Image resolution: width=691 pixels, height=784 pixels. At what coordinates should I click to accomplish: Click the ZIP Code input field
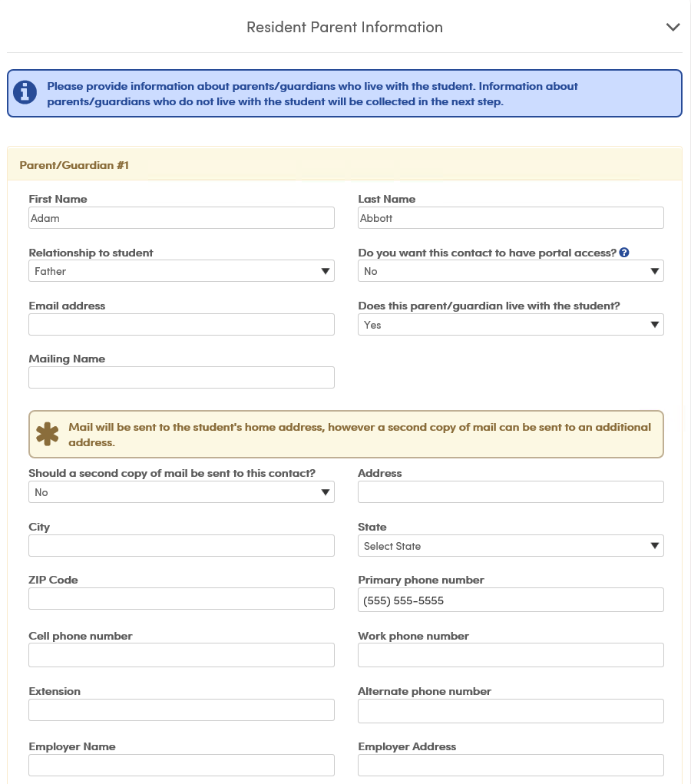[x=181, y=598]
